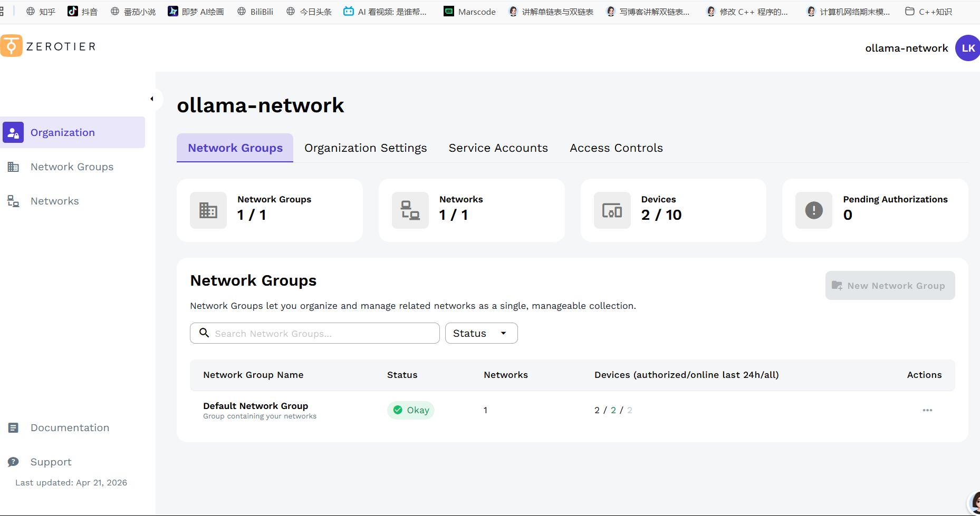
Task: Switch to the Service Accounts tab
Action: coord(498,148)
